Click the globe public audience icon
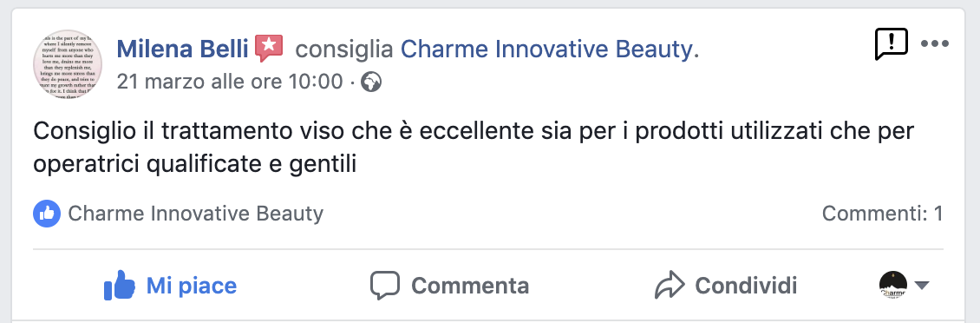The height and width of the screenshot is (323, 980). [x=371, y=82]
